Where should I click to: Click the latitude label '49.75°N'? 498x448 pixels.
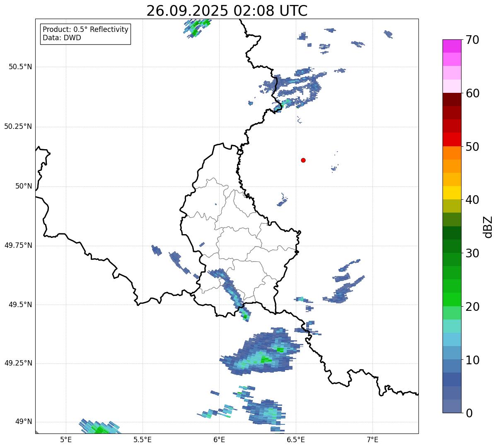(x=18, y=245)
